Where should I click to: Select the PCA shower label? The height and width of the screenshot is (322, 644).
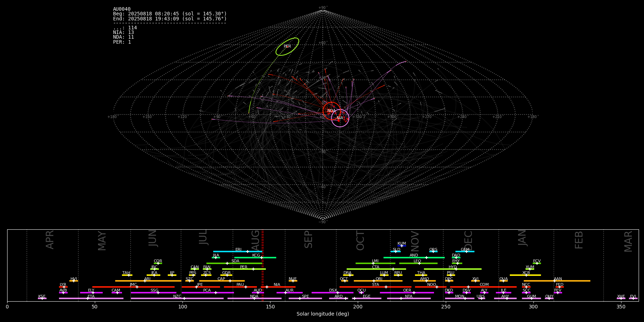point(207,291)
